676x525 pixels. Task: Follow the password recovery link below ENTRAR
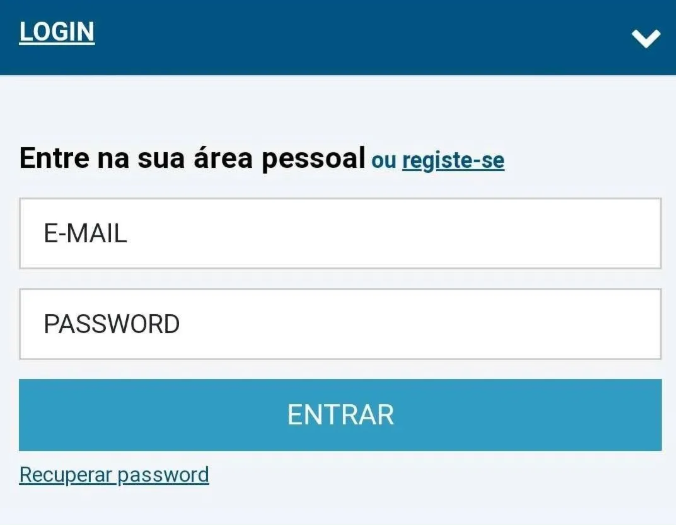114,475
